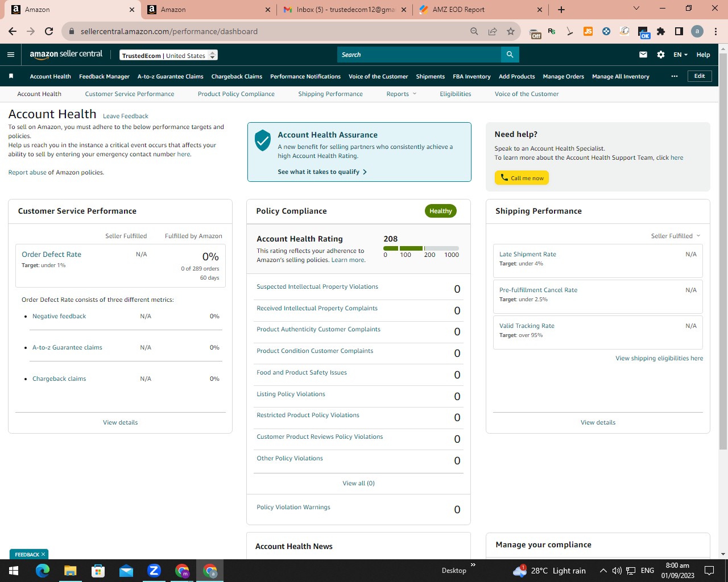
Task: Click the search magnifier button
Action: click(x=510, y=55)
